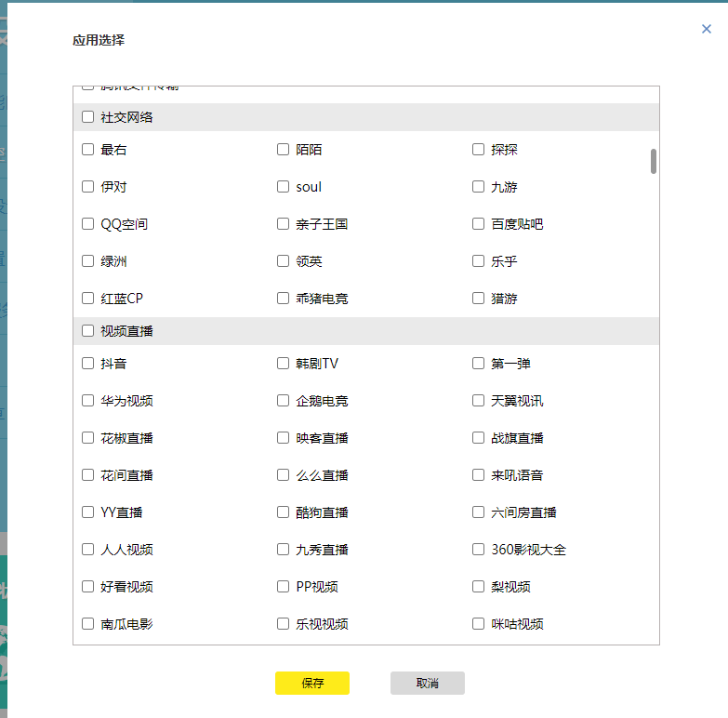The width and height of the screenshot is (728, 718).
Task: Click the list scrollbar thumb
Action: tap(654, 161)
